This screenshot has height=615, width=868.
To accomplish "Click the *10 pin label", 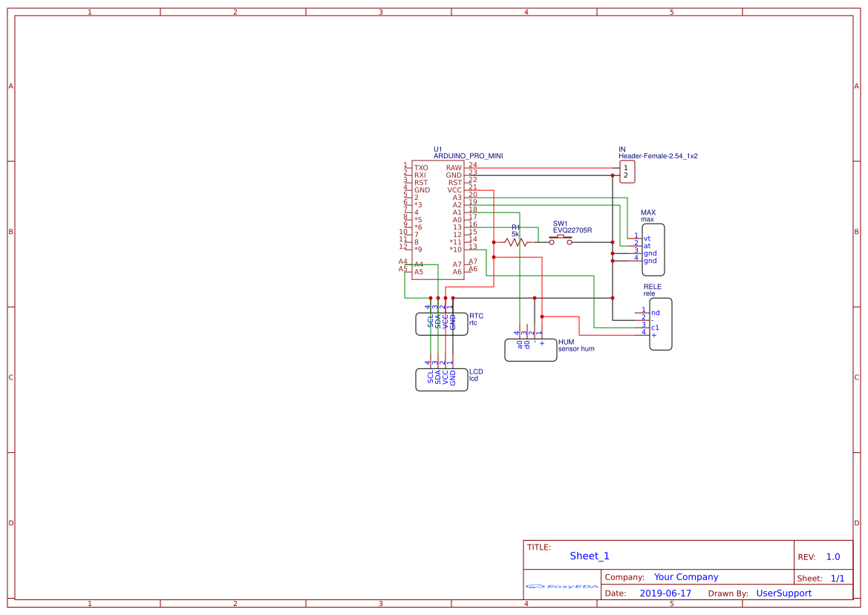I will coord(455,250).
